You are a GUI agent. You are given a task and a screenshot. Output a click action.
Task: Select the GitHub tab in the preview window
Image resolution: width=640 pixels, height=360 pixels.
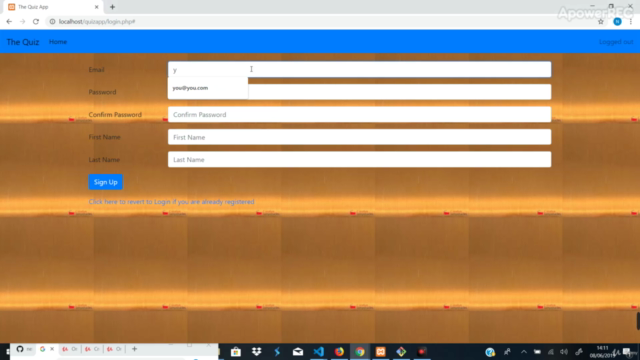(24, 349)
